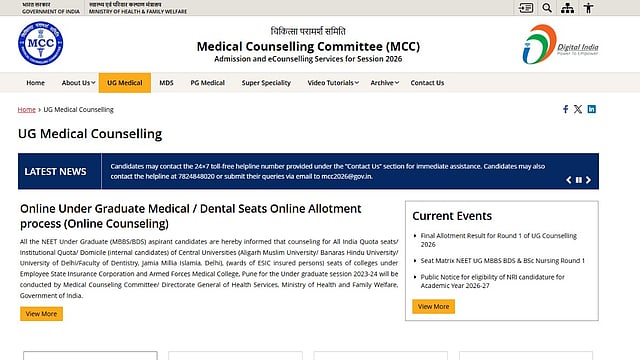Expand the Video Tutorials dropdown
This screenshot has width=640, height=360.
[333, 83]
